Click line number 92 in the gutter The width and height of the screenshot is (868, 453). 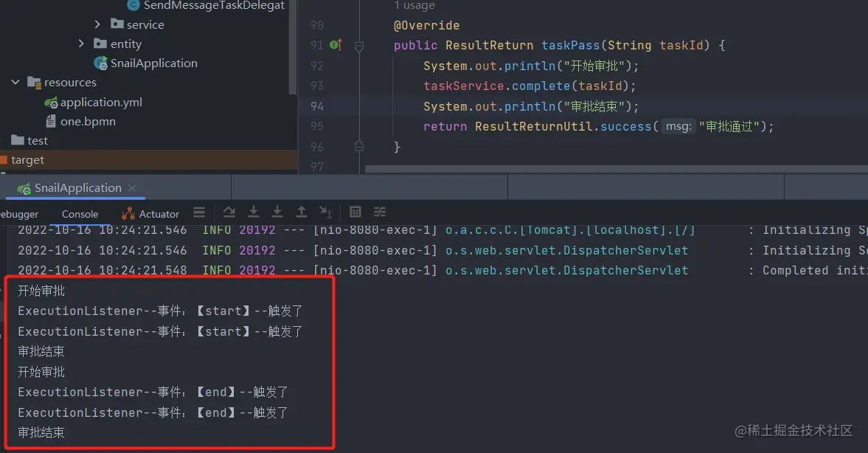(316, 66)
